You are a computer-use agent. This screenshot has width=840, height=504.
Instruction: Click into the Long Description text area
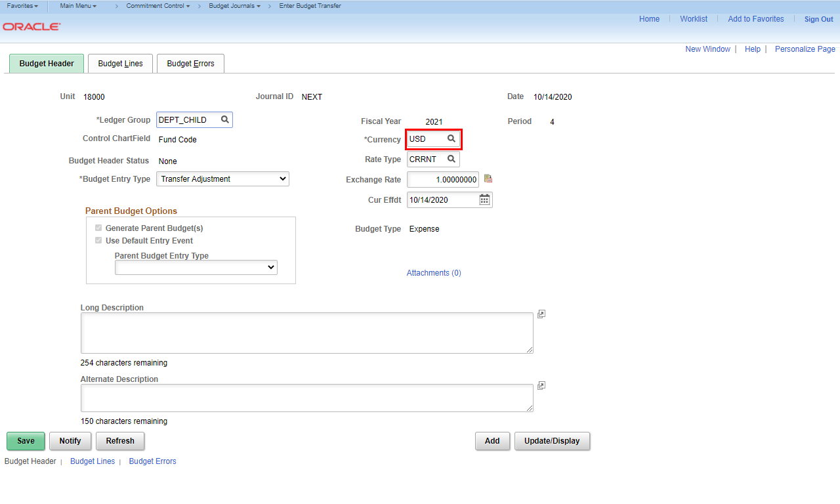(306, 333)
